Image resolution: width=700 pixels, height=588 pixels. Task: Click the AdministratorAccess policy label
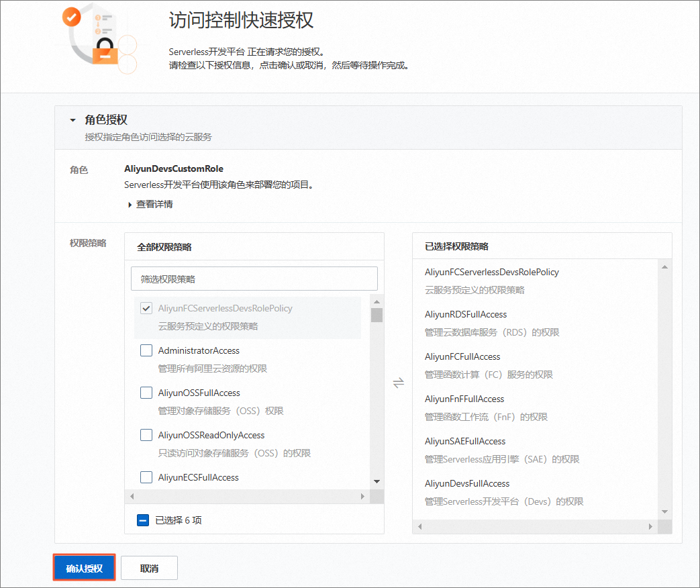[199, 350]
